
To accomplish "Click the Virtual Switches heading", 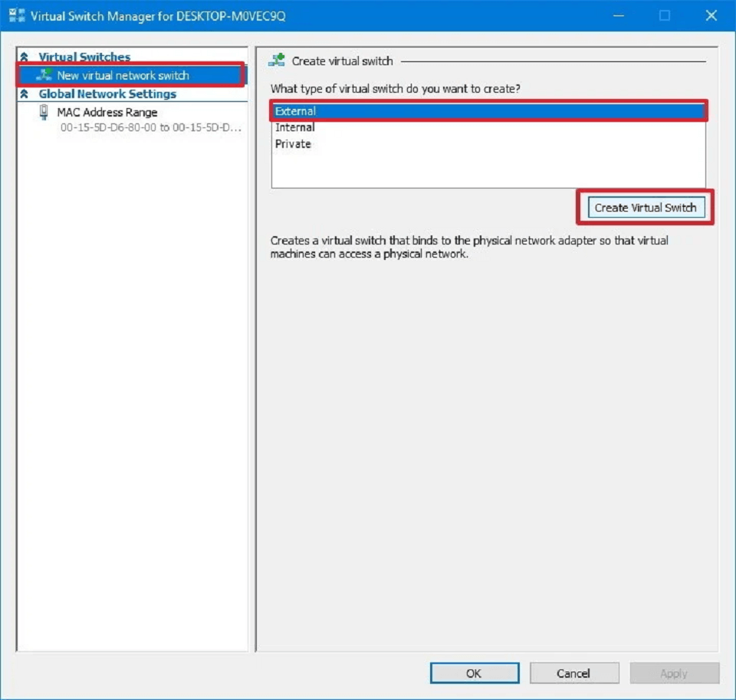I will point(84,57).
